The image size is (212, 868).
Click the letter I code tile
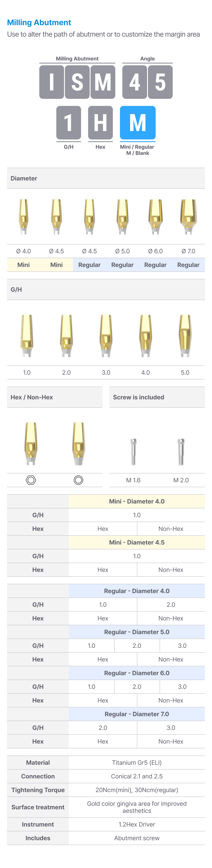pos(52,82)
